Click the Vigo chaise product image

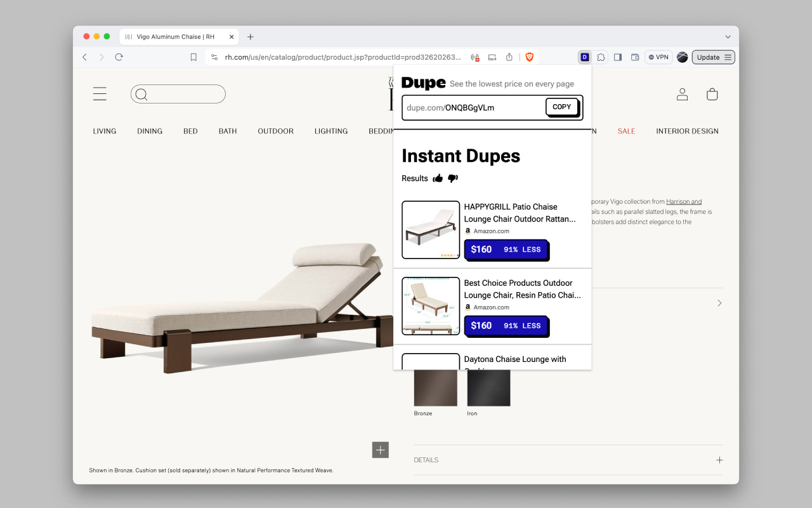click(x=241, y=307)
